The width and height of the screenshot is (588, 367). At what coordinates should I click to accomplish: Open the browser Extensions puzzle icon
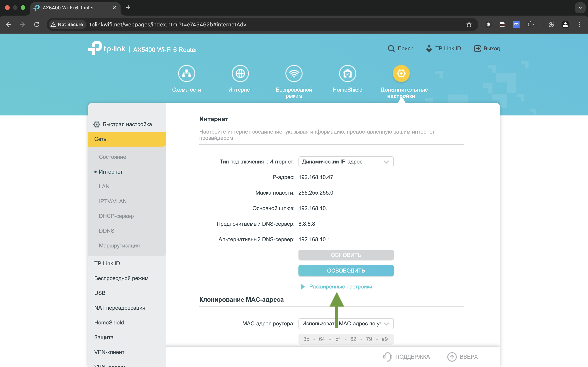pyautogui.click(x=530, y=24)
